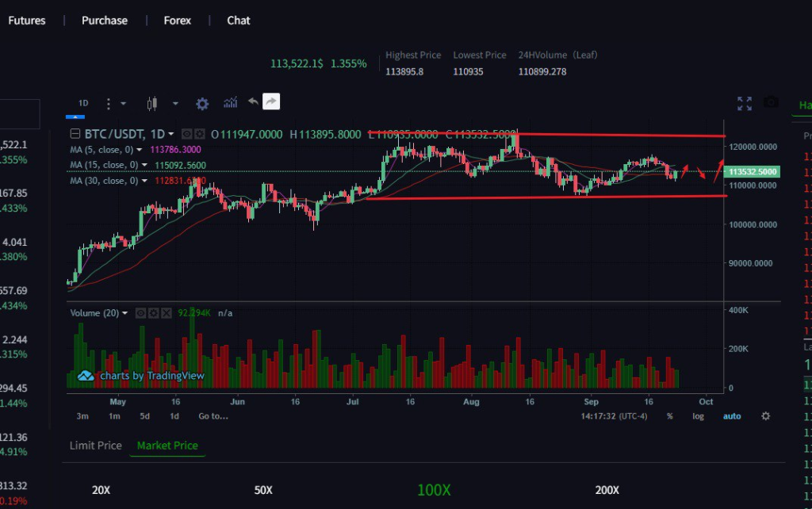Viewport: 812px width, 509px height.
Task: Open the indicators chart icon
Action: tap(231, 103)
